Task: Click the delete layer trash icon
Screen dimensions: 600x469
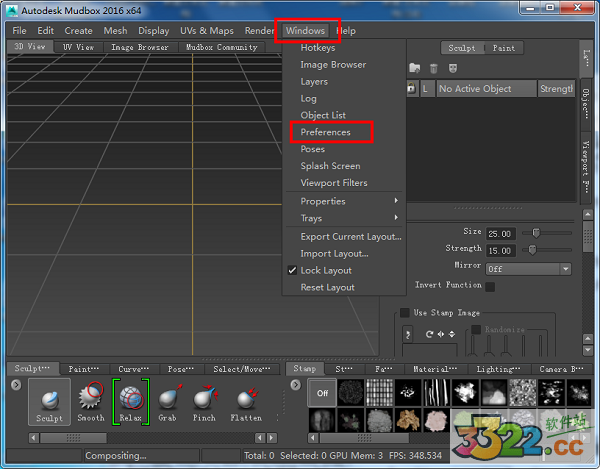Action: (433, 68)
